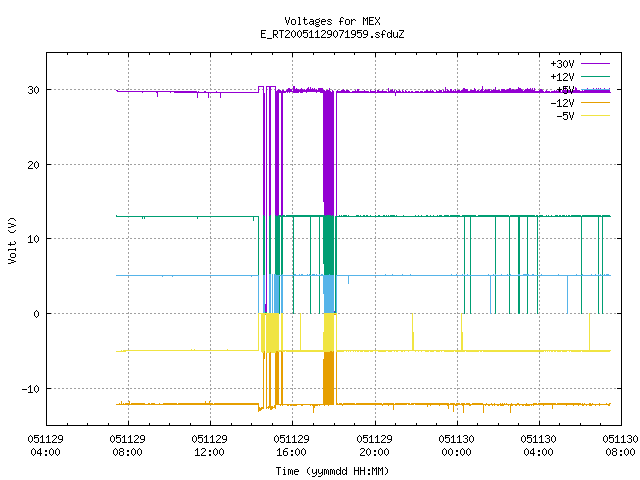The width and height of the screenshot is (640, 480).
Task: Select the file name E_RT20051129071959.sfduZ
Action: 332,34
